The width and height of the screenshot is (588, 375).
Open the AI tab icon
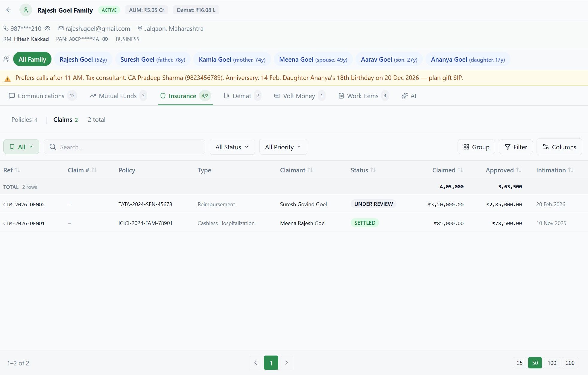coord(405,96)
